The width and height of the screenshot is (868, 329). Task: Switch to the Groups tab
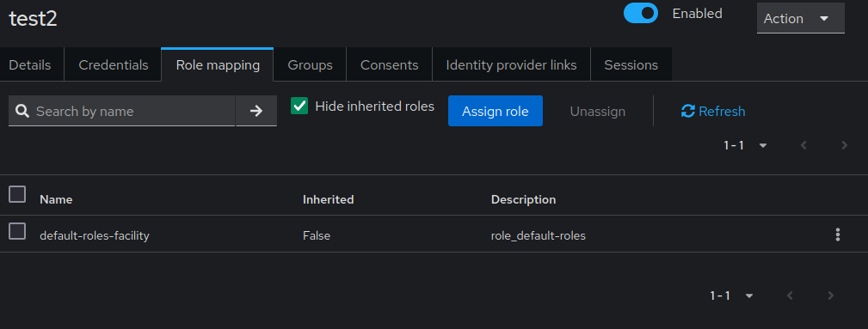pyautogui.click(x=310, y=65)
